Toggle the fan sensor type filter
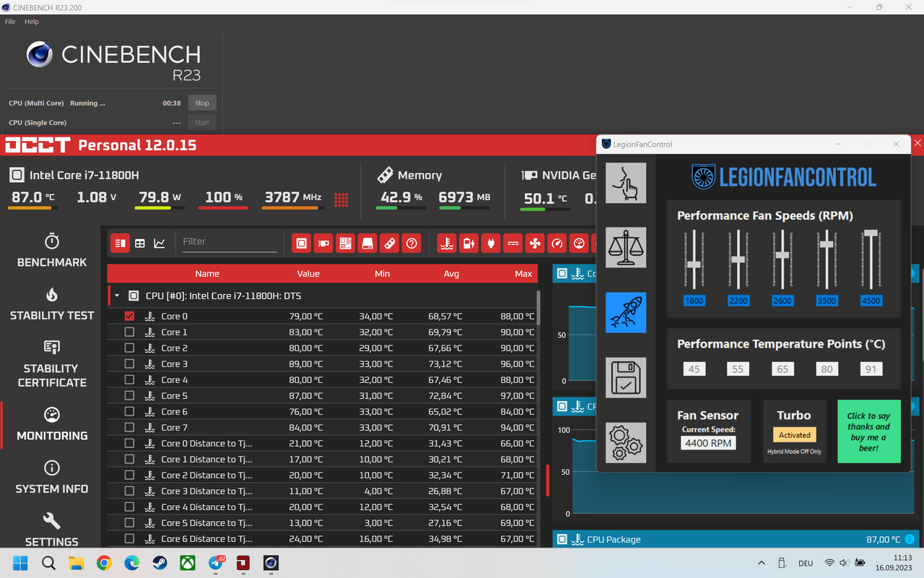The height and width of the screenshot is (578, 924). [535, 243]
